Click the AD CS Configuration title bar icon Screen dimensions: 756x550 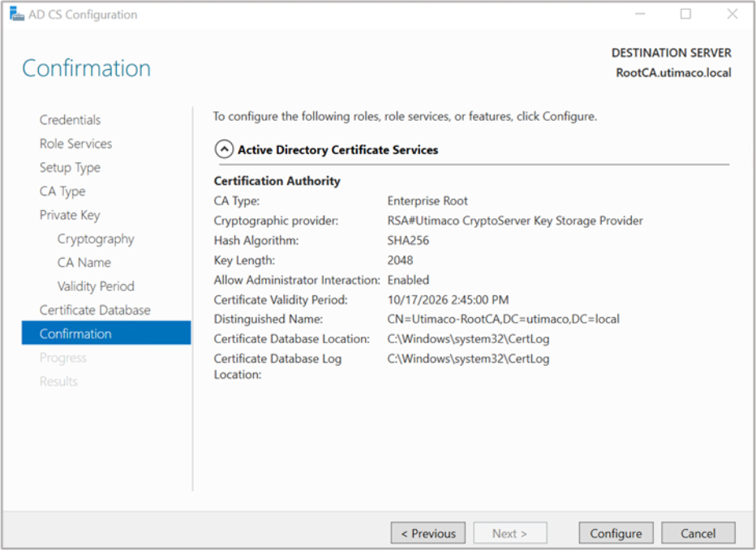tap(16, 15)
